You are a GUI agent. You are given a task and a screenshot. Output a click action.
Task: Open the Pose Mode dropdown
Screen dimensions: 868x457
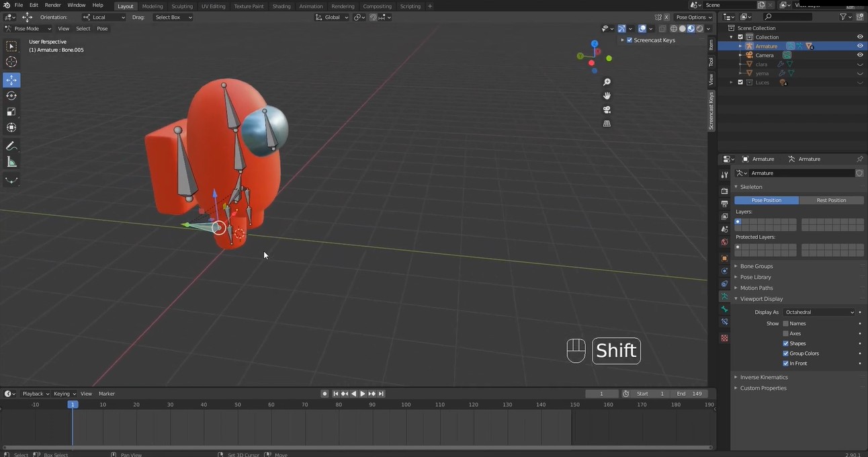click(x=28, y=29)
